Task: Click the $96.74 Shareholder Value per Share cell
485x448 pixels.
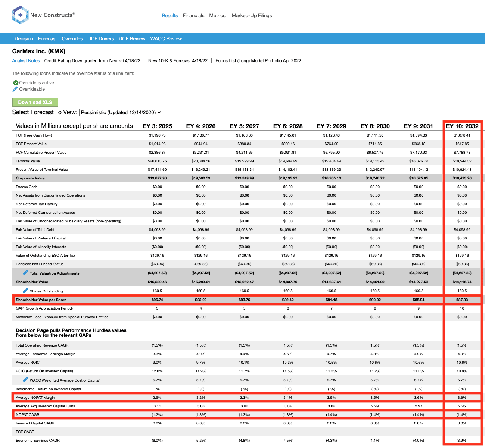Action: click(x=157, y=300)
